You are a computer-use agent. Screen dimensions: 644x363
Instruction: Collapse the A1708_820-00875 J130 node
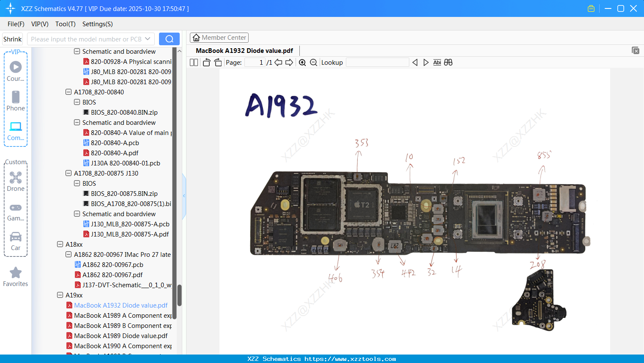click(x=69, y=173)
